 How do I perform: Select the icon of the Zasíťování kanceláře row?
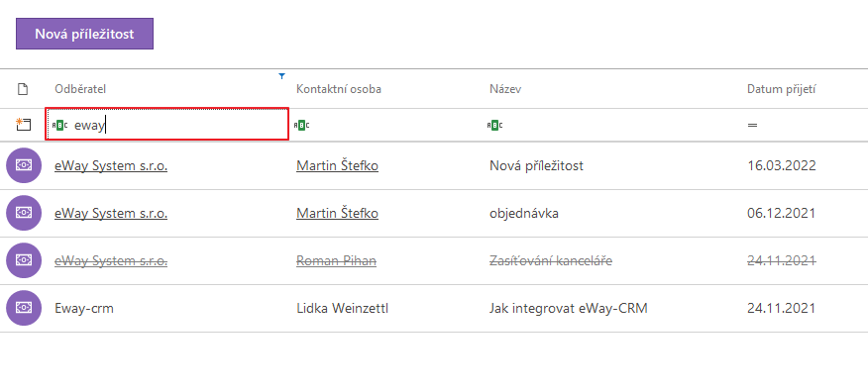(x=24, y=260)
